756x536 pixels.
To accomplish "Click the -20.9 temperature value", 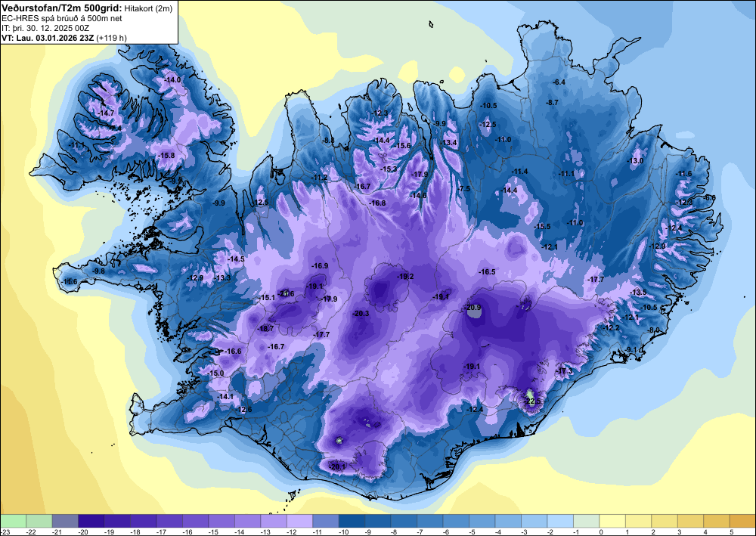I will (x=473, y=308).
